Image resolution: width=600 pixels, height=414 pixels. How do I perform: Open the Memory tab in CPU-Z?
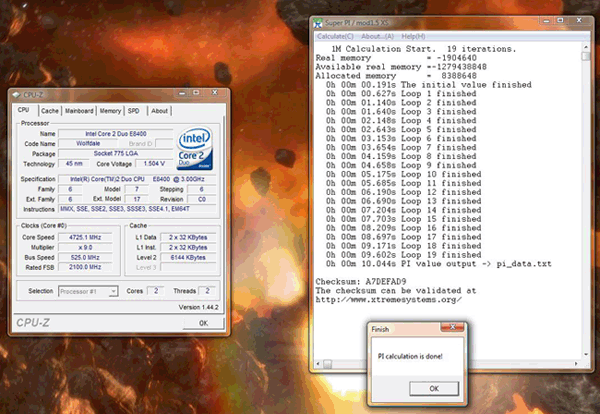pos(110,111)
